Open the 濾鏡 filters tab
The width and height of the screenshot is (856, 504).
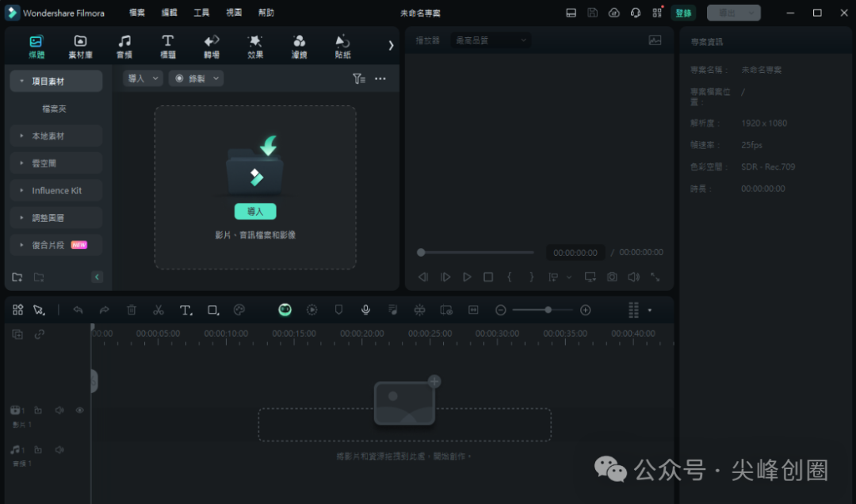(x=299, y=47)
